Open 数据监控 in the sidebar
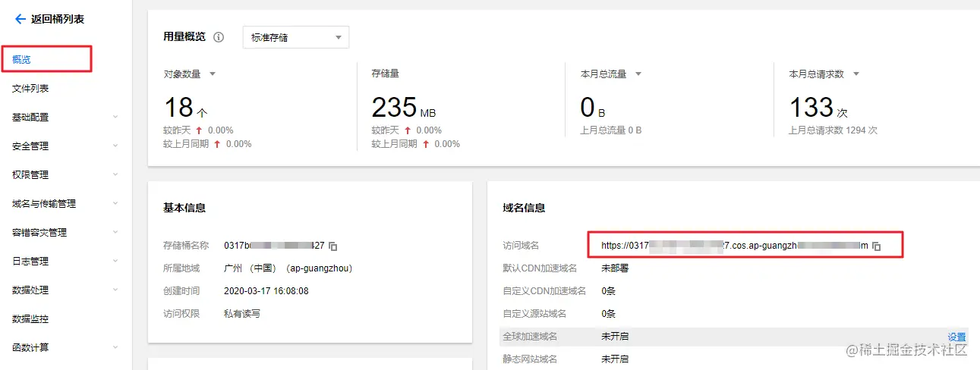The height and width of the screenshot is (370, 980). pyautogui.click(x=30, y=319)
